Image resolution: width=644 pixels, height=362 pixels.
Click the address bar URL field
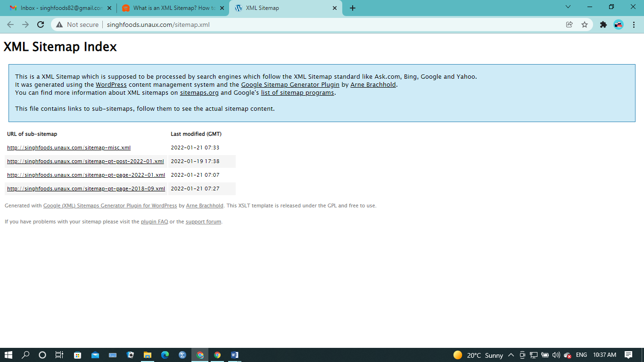pyautogui.click(x=283, y=25)
